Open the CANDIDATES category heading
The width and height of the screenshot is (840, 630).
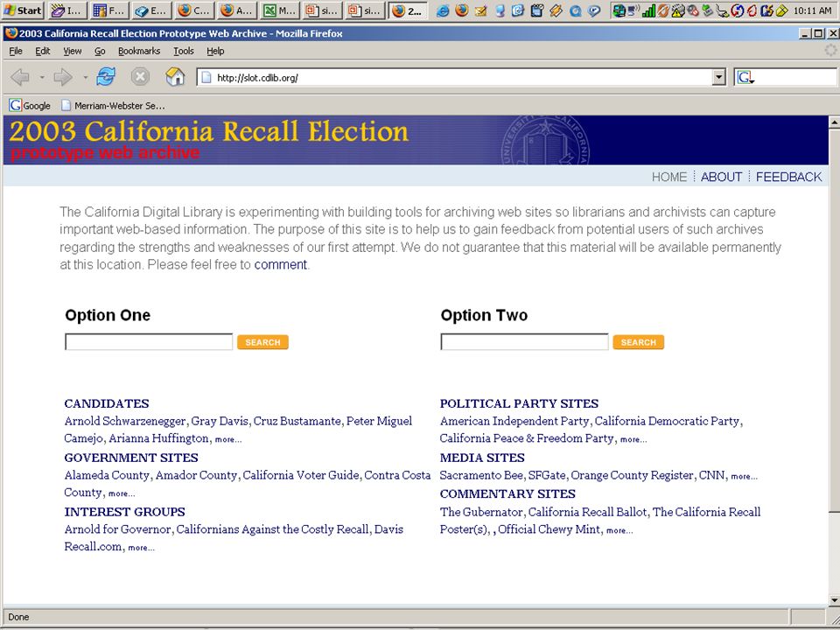click(x=107, y=403)
